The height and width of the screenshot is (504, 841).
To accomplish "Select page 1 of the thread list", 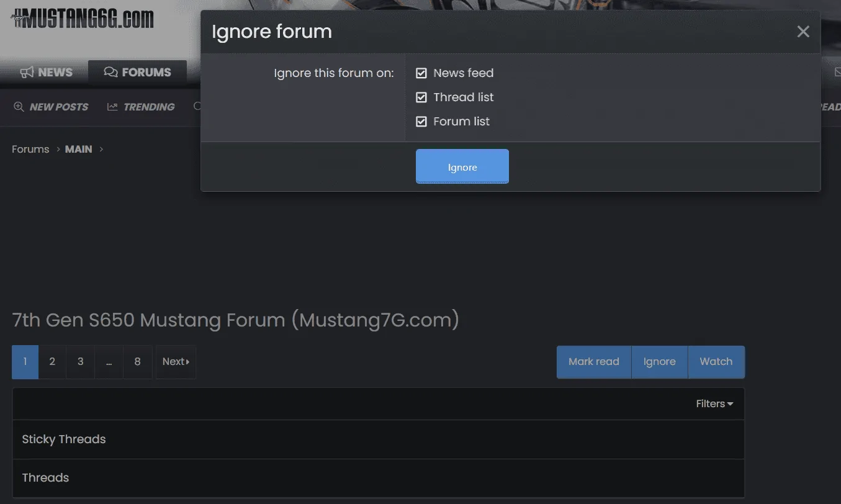I will (25, 362).
